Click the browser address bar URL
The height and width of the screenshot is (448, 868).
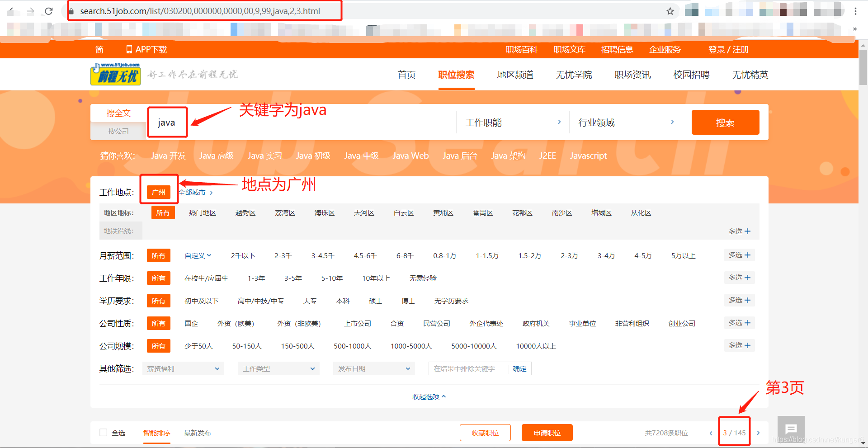(200, 11)
